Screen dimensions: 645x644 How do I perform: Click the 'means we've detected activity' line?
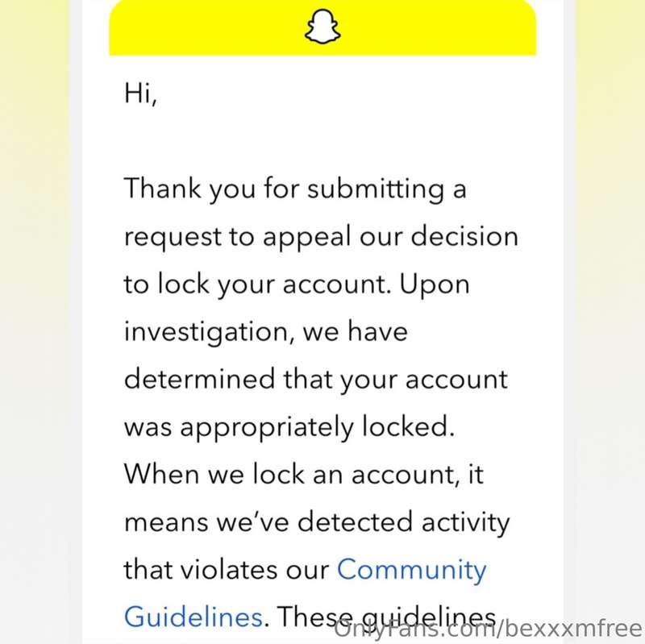tap(317, 522)
